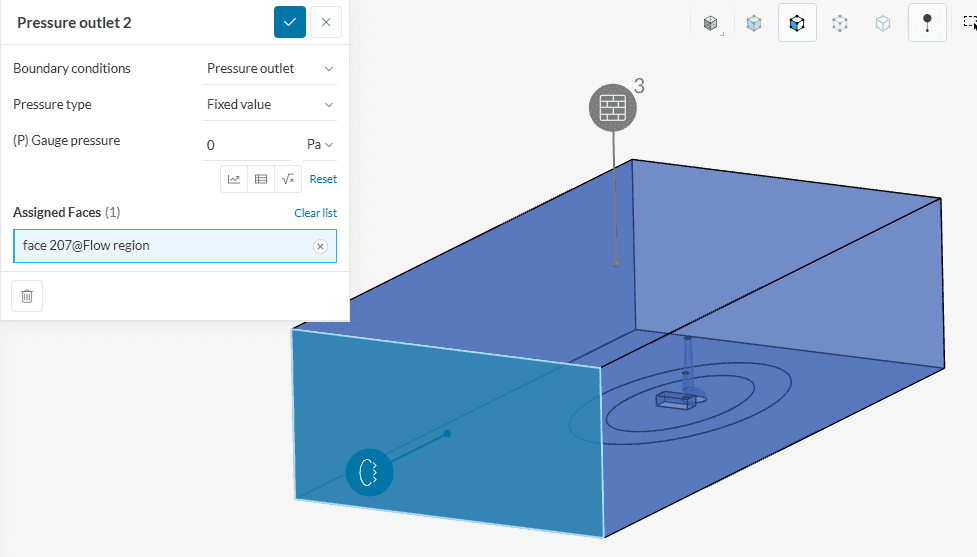Click the Clear list link

point(315,213)
